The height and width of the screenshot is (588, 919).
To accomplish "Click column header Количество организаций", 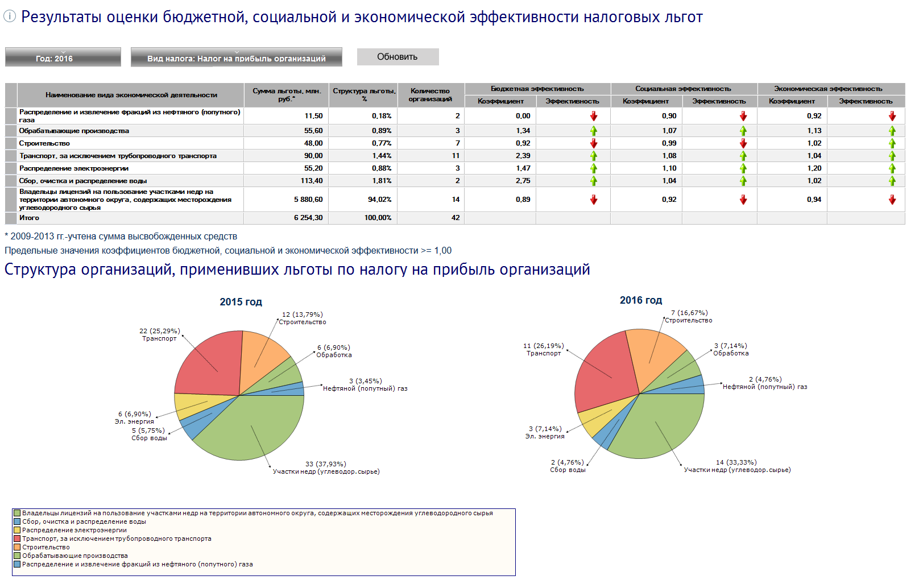I will coord(430,95).
